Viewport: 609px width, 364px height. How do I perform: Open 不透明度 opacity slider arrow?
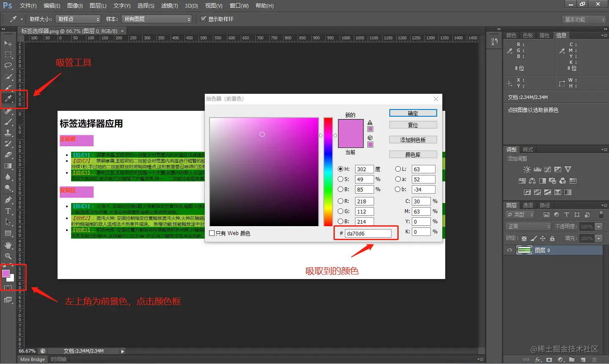click(x=599, y=227)
